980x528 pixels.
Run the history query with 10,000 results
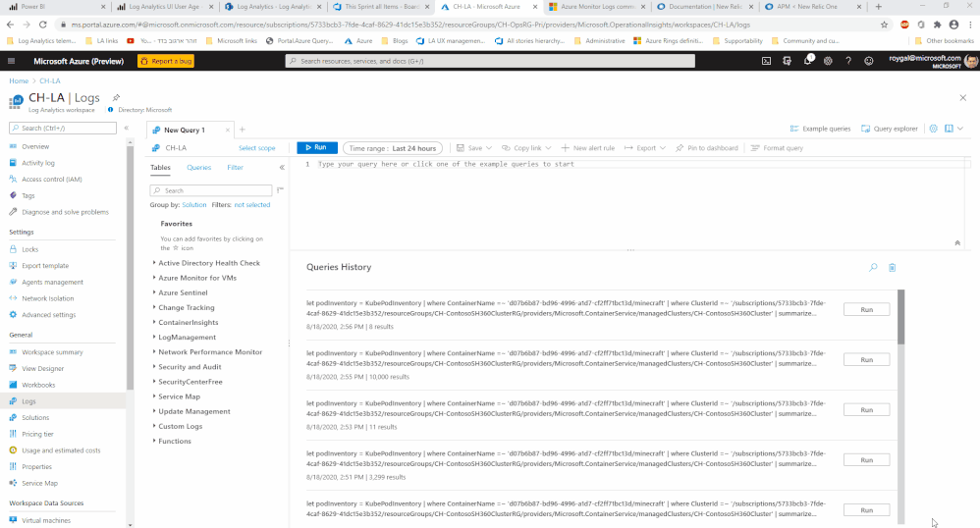[866, 359]
